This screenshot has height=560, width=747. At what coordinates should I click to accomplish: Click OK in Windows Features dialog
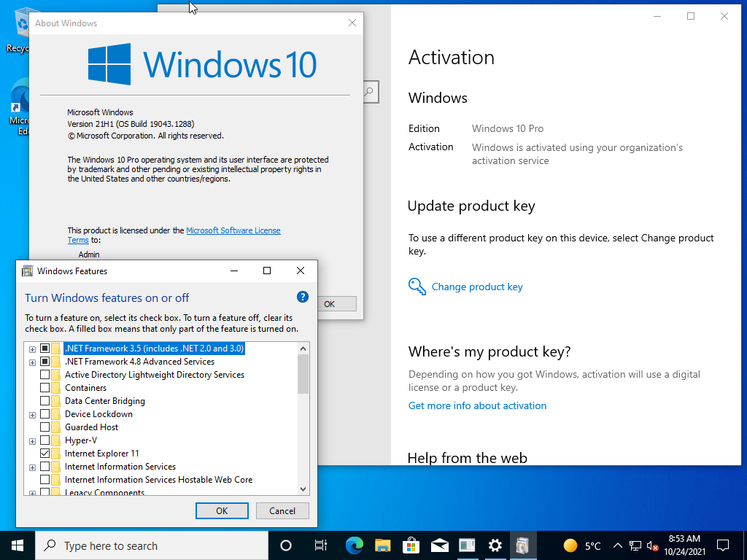[222, 510]
